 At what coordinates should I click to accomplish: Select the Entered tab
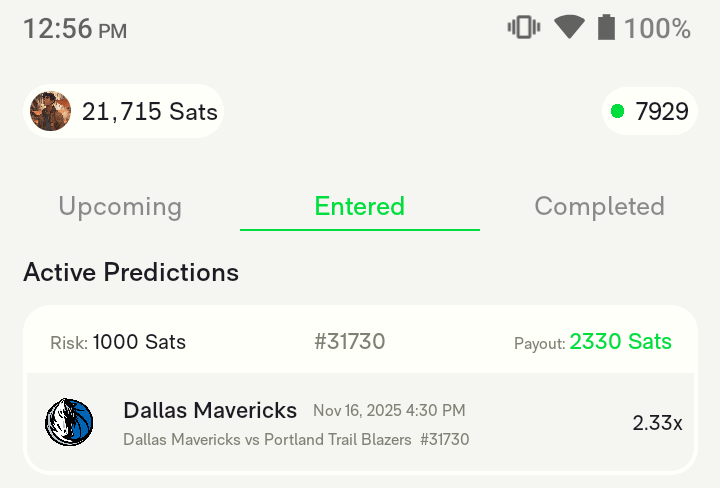pyautogui.click(x=360, y=207)
